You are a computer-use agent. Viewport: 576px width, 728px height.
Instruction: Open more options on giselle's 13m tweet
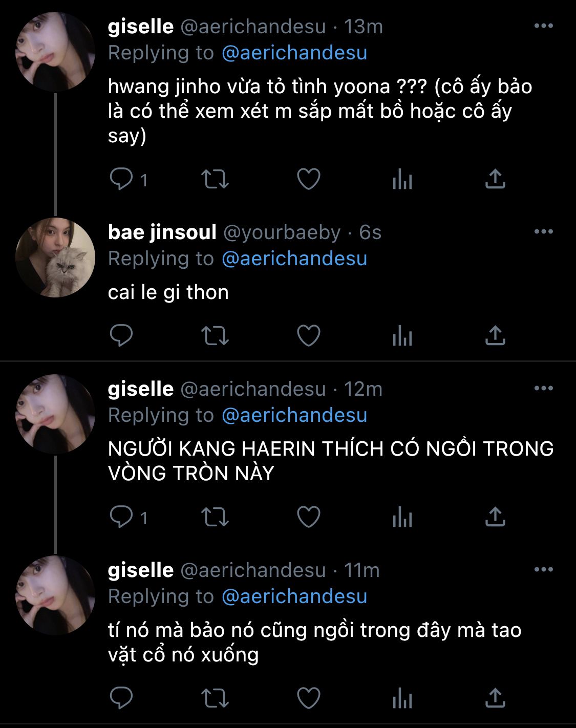(x=543, y=26)
